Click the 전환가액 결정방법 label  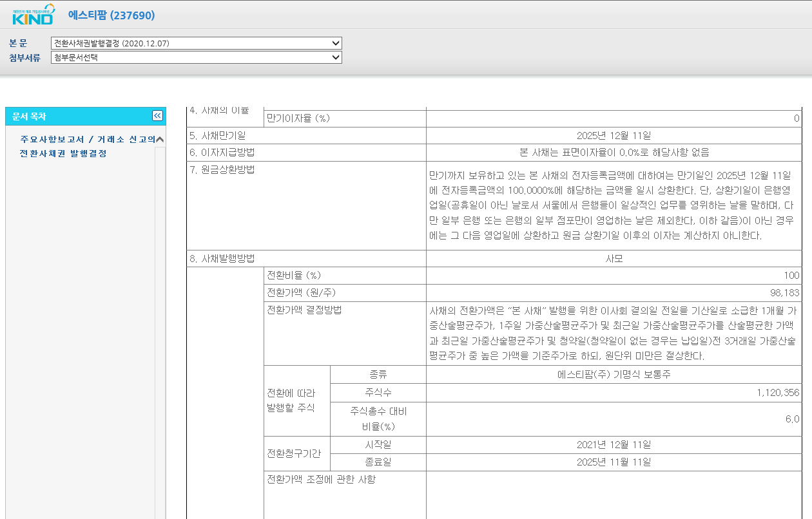[304, 310]
